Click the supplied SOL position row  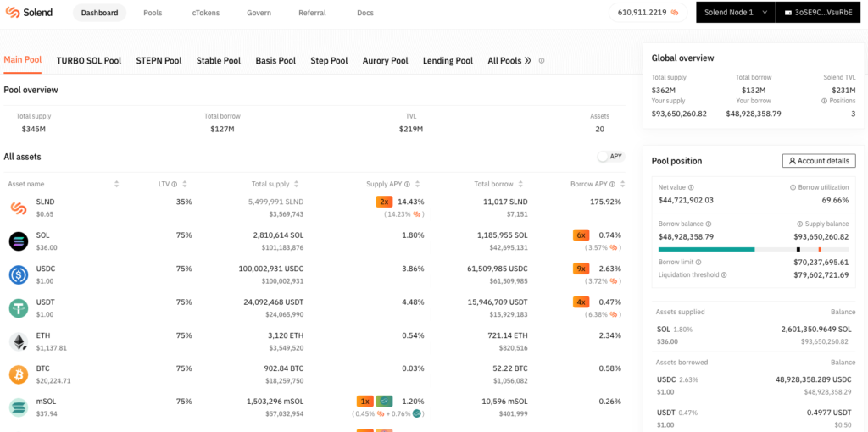click(x=753, y=335)
